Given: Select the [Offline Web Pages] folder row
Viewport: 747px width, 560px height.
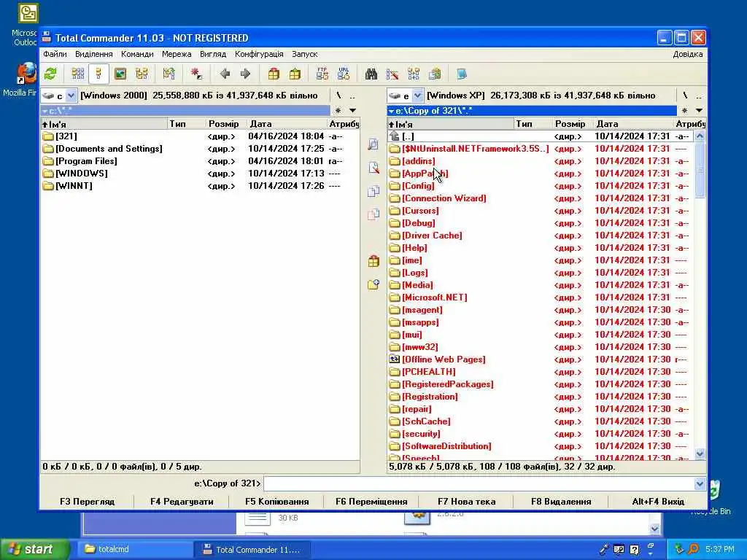Looking at the screenshot, I should click(540, 359).
